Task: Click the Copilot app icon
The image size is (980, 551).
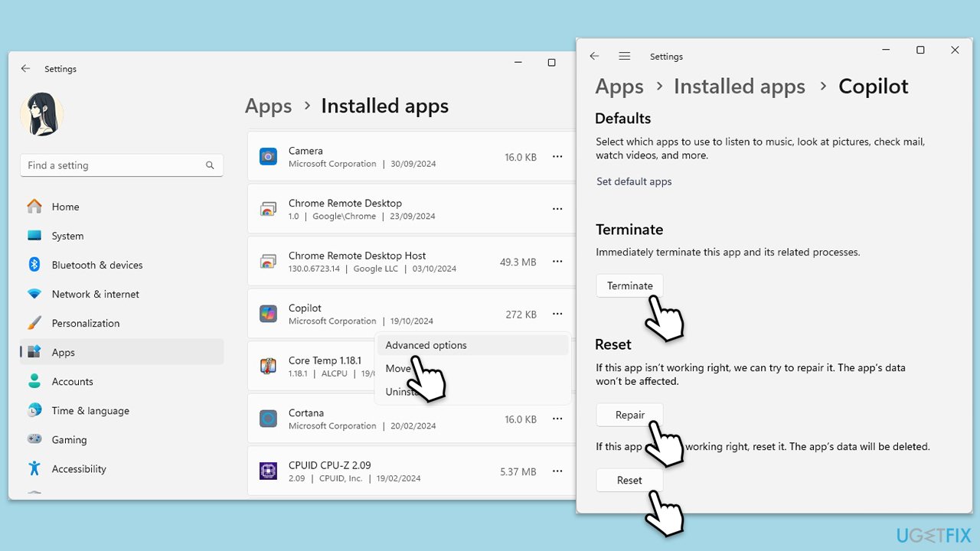Action: point(268,314)
